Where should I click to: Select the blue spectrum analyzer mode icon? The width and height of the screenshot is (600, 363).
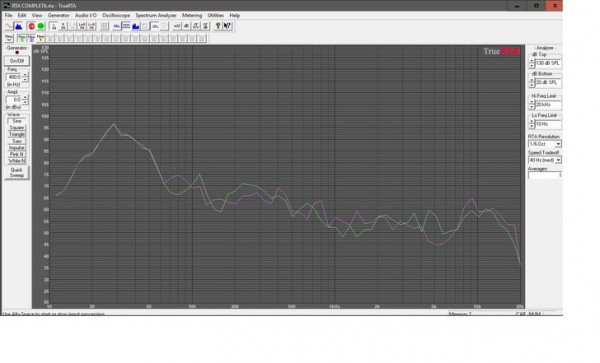click(x=18, y=26)
